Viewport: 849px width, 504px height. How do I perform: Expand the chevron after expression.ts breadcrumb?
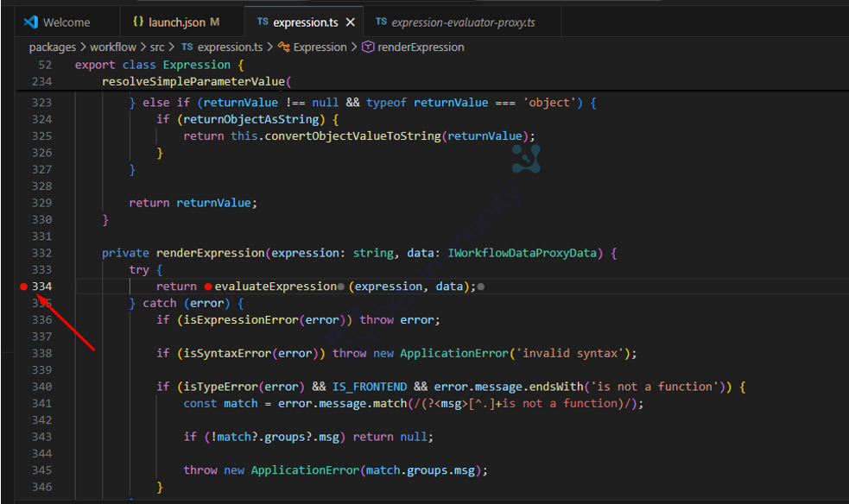coord(269,47)
